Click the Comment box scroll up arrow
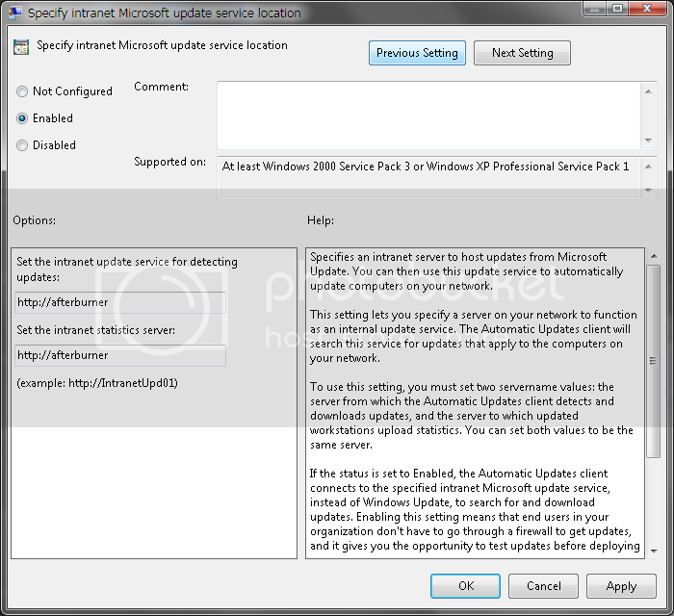 click(x=648, y=91)
